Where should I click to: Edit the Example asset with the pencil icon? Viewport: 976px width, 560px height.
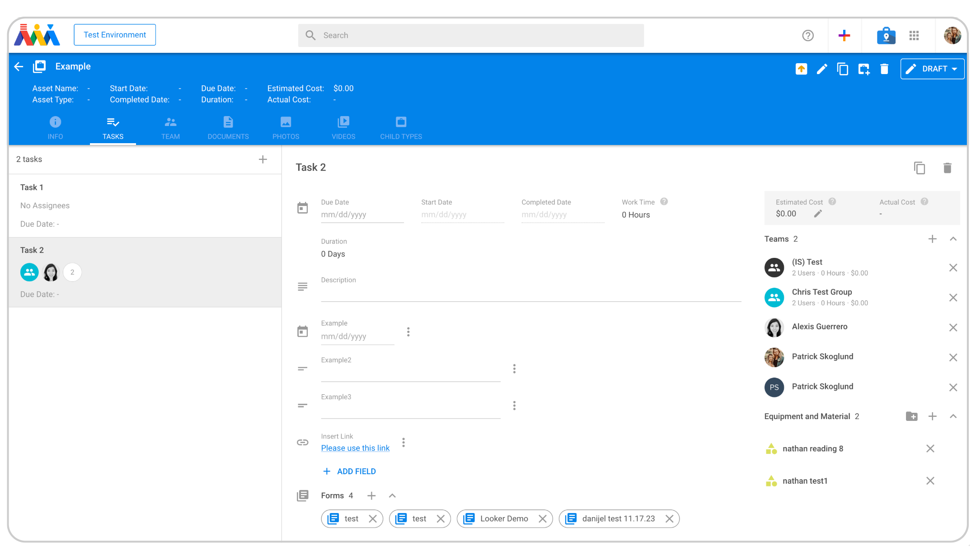point(822,69)
